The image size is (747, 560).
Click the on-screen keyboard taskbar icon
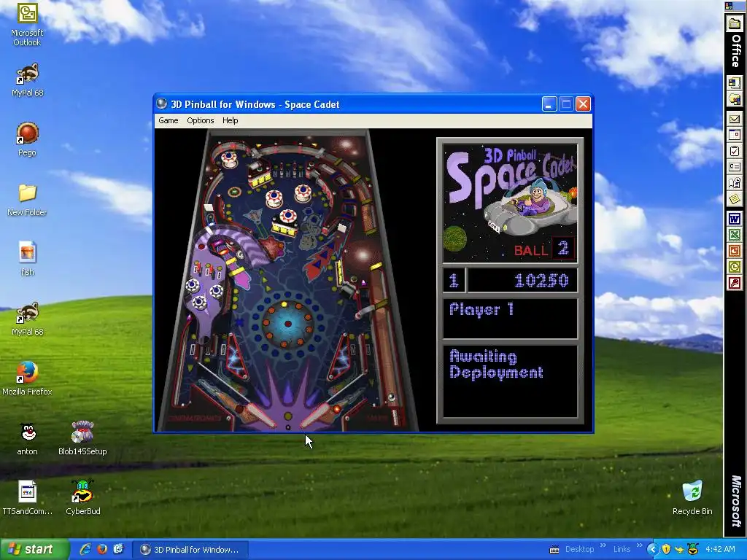point(554,550)
